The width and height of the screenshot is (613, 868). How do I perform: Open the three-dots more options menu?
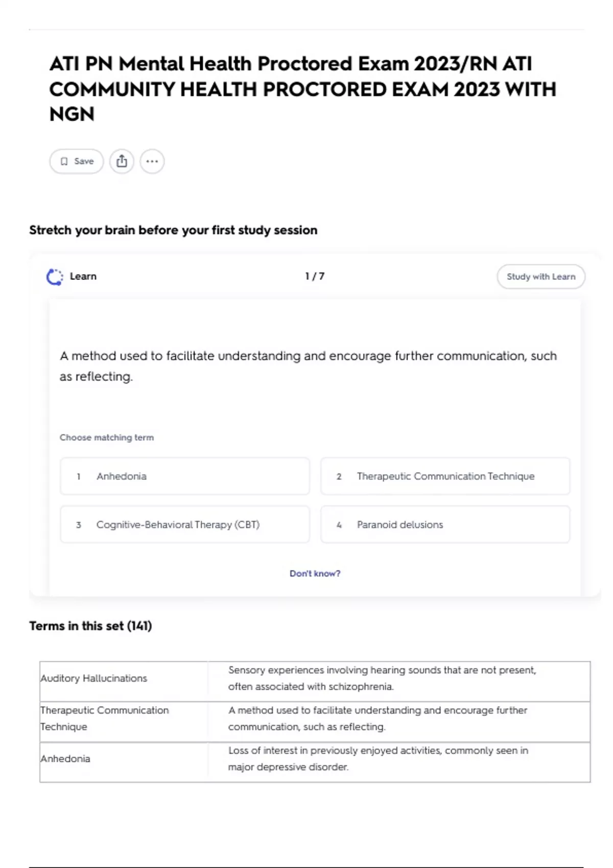pyautogui.click(x=152, y=161)
